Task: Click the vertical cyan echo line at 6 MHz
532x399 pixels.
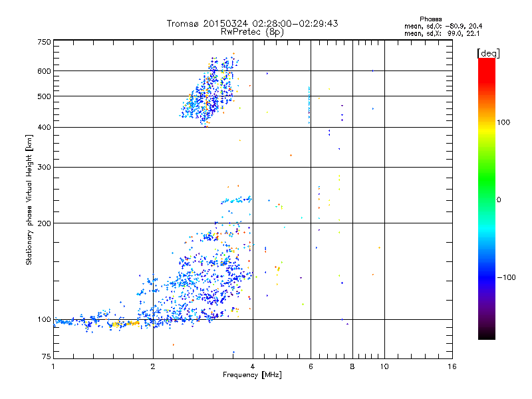Action: 309,105
